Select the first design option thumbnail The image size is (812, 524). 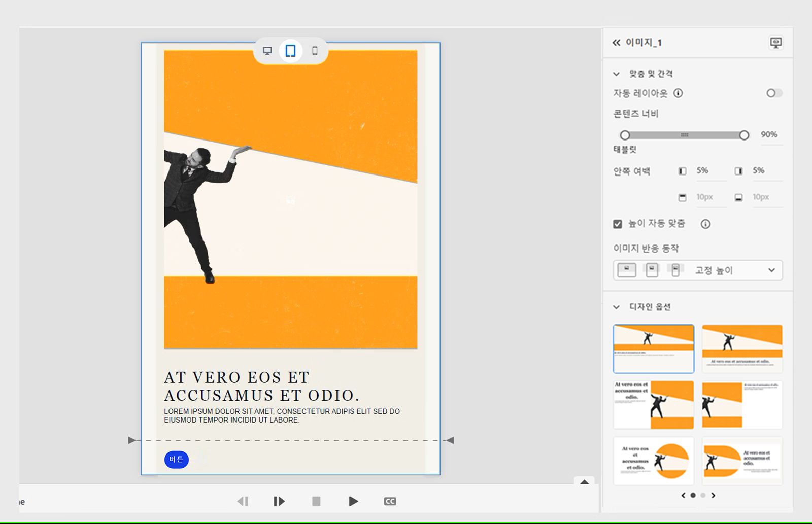pos(654,348)
